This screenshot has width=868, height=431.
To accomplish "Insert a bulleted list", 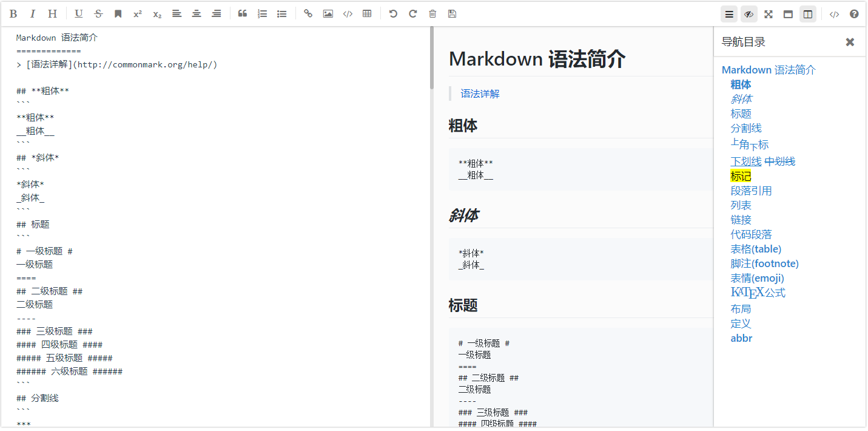I will pyautogui.click(x=282, y=14).
